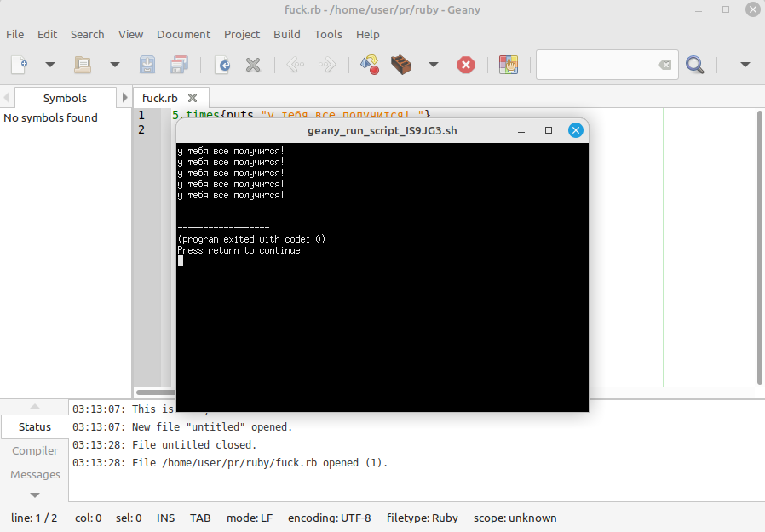765x532 pixels.
Task: Expand the recent files dropdown arrow
Action: click(x=114, y=65)
